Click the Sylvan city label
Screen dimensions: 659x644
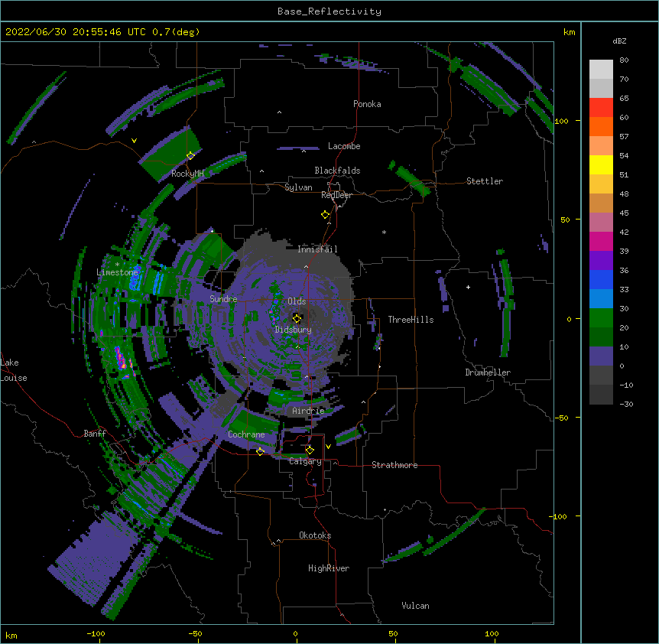tap(298, 187)
